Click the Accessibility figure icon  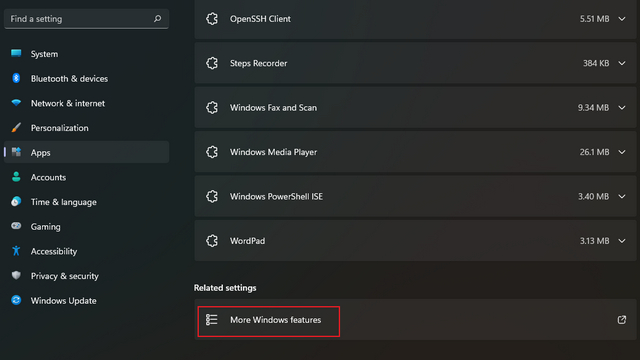[x=16, y=251]
